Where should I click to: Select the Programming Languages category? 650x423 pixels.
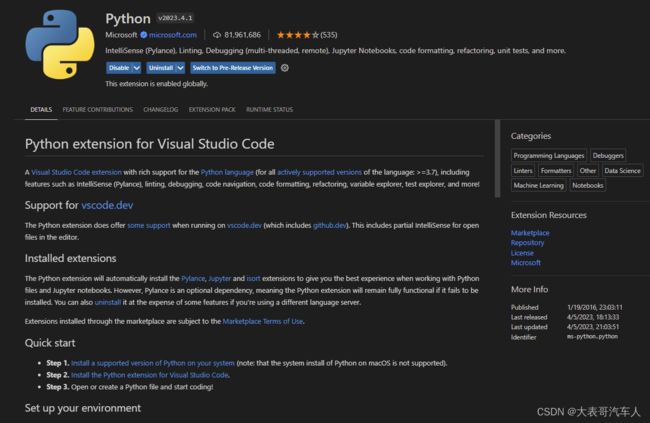click(x=549, y=156)
